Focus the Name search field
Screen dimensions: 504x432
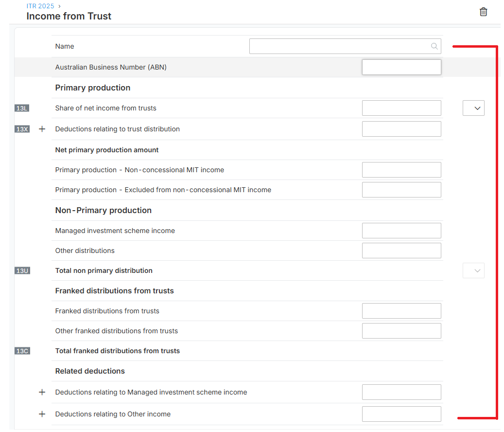tap(345, 46)
